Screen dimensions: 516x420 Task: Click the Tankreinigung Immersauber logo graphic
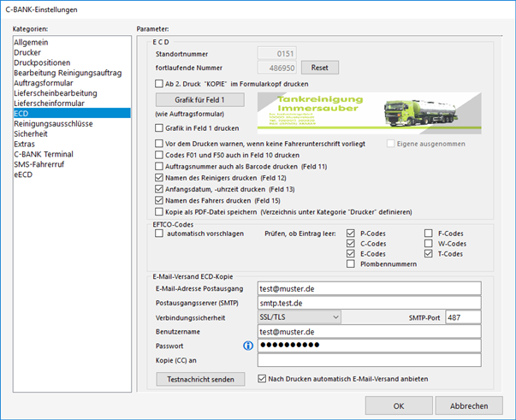coord(370,113)
